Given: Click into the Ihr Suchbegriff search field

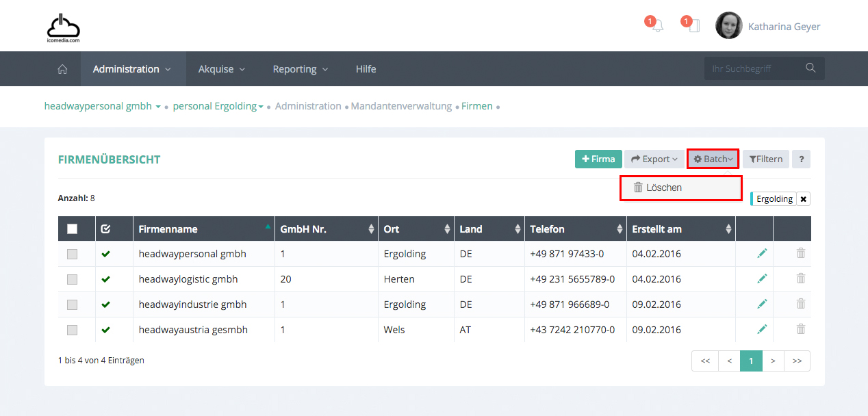Looking at the screenshot, I should pos(753,68).
